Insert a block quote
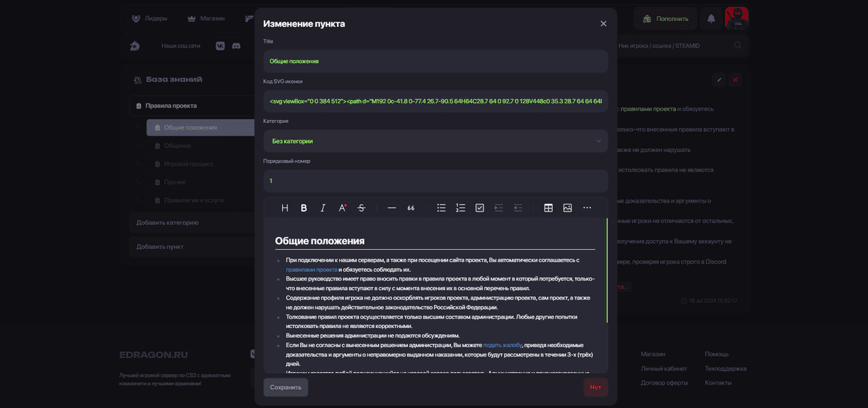Screen dimensions: 868x408 click(x=411, y=208)
